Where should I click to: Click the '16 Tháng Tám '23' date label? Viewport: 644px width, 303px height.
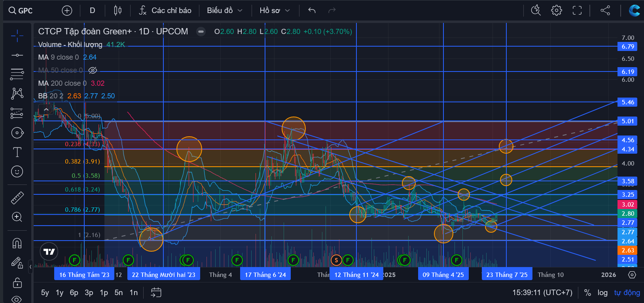(84, 275)
